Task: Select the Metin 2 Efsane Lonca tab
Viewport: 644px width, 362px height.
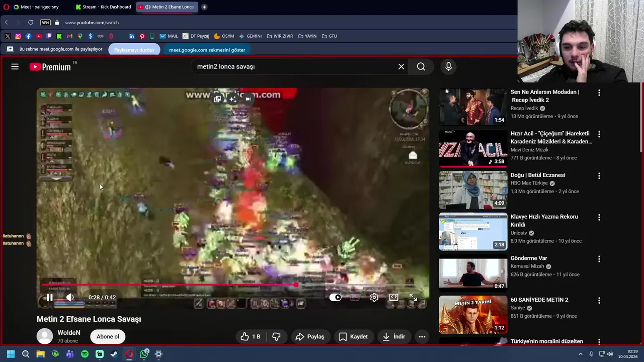Action: click(167, 7)
